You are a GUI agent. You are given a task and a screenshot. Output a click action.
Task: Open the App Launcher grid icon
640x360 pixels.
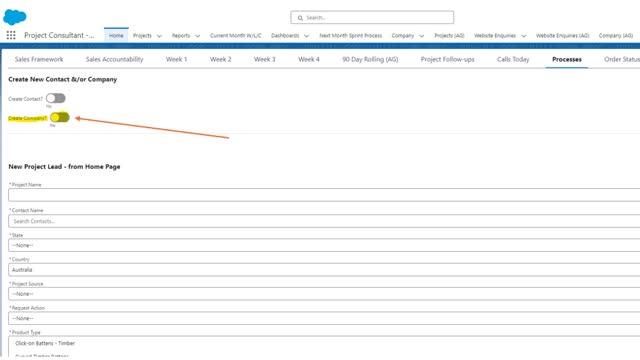click(11, 36)
